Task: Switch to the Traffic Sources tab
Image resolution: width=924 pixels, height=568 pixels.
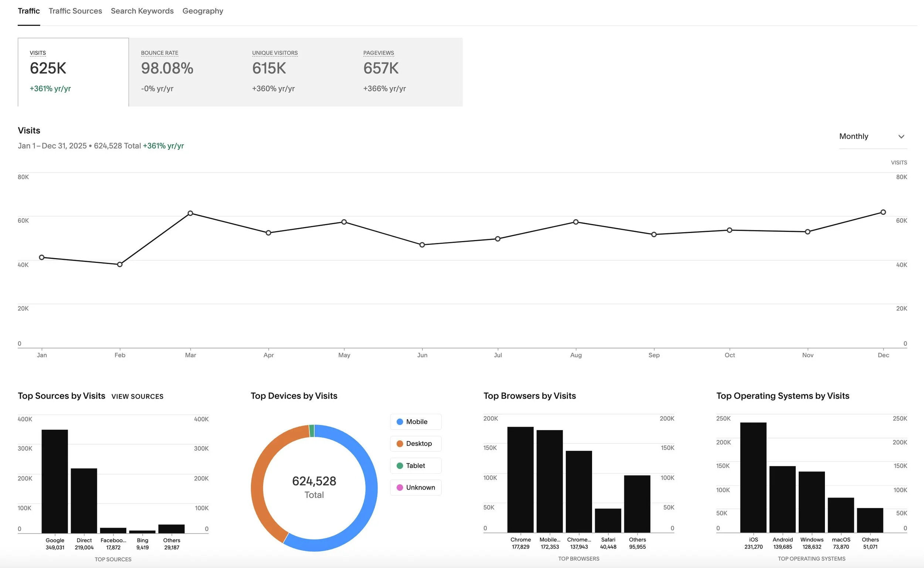Action: pyautogui.click(x=75, y=11)
